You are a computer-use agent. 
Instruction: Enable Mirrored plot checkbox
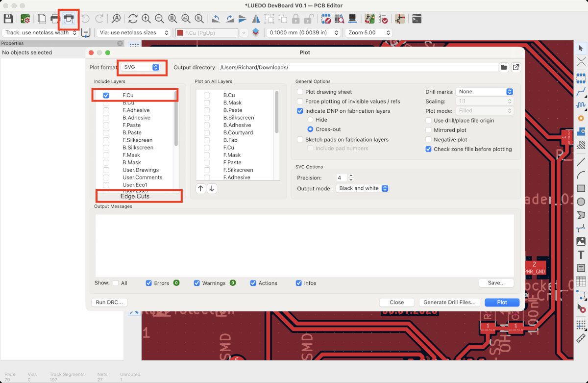point(429,130)
